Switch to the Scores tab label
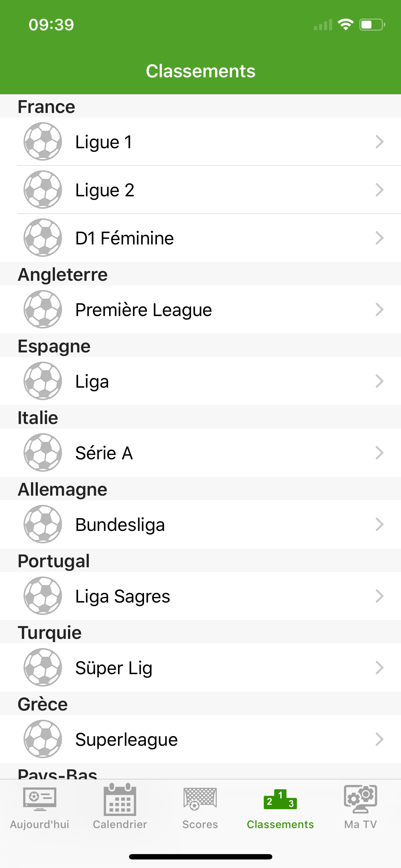The height and width of the screenshot is (868, 401). click(x=200, y=825)
